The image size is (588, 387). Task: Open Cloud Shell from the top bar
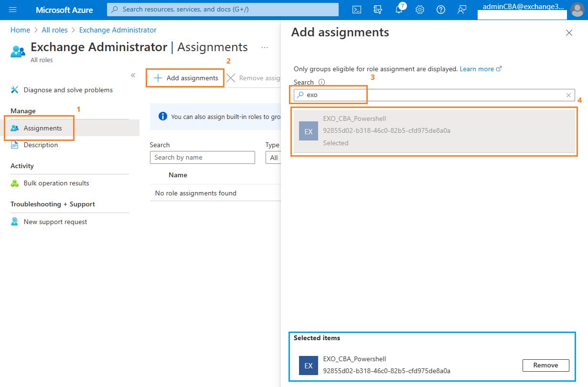[356, 10]
